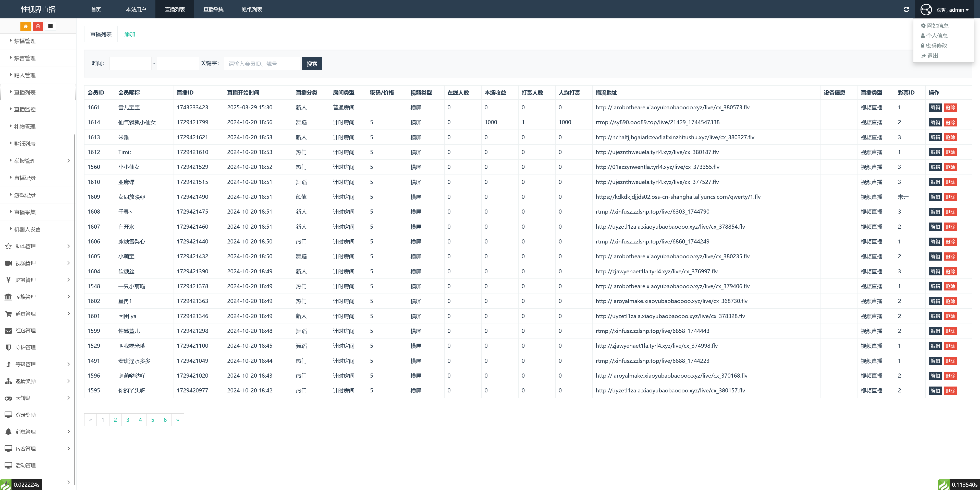Click the 搜索 button
The width and height of the screenshot is (980, 490).
point(312,64)
